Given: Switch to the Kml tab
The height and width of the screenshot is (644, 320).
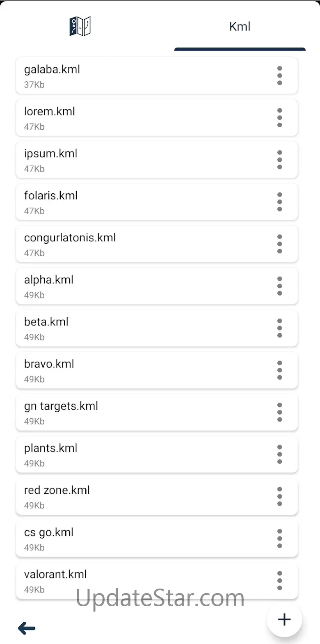Looking at the screenshot, I should [240, 27].
